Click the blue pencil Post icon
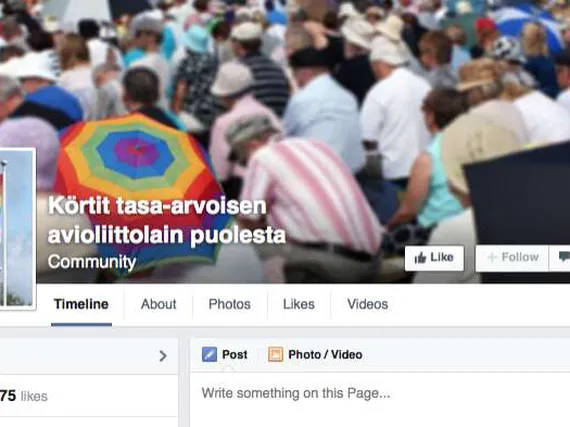This screenshot has width=570, height=427. [x=209, y=354]
